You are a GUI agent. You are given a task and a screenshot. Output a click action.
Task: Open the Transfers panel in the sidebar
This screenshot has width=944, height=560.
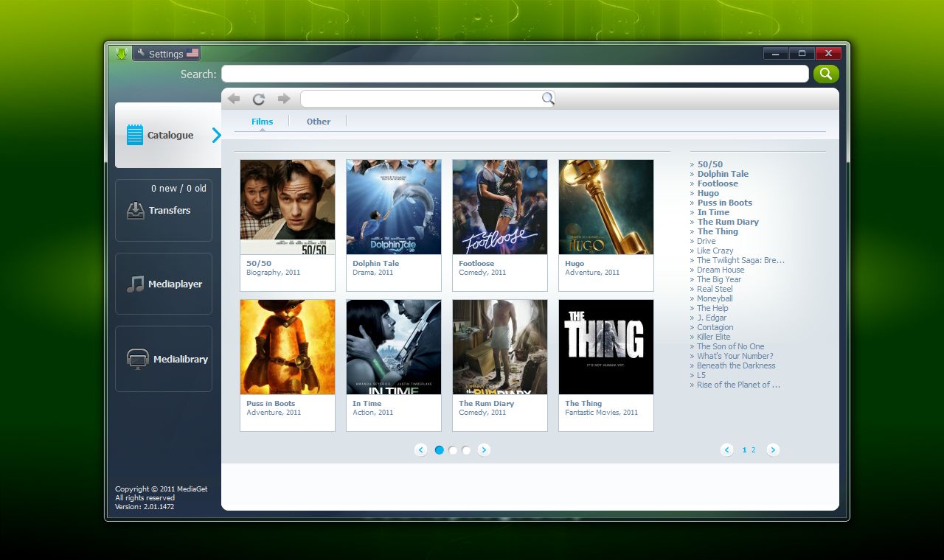(164, 210)
